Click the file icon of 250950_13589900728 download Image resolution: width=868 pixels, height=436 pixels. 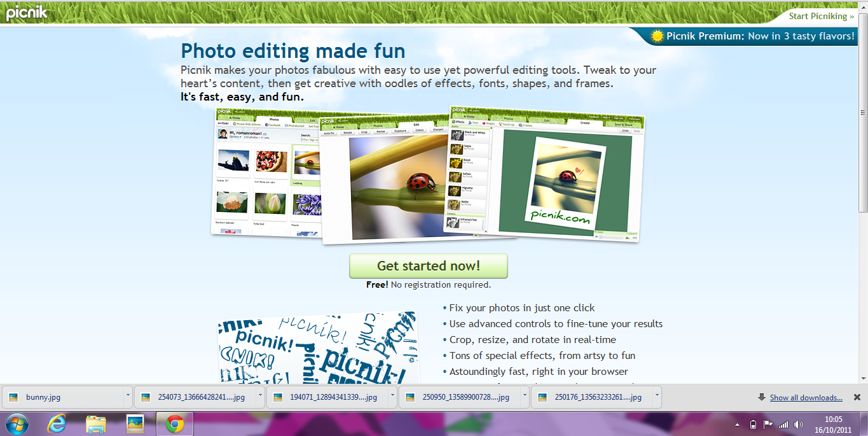pyautogui.click(x=410, y=397)
